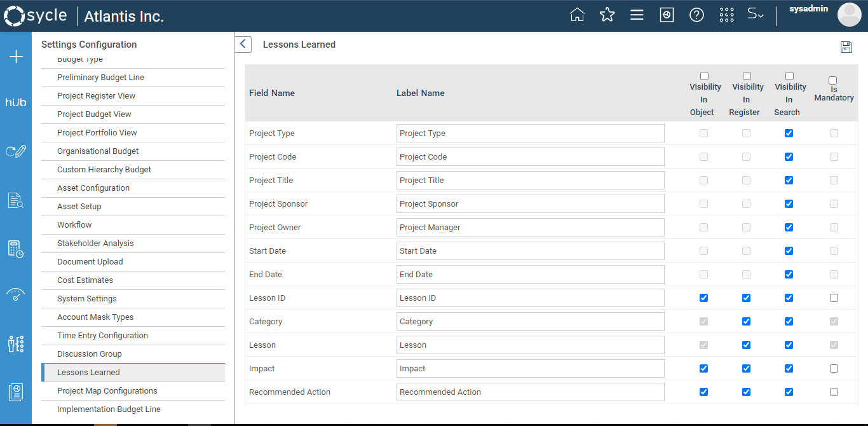Toggle header Is Mandatory checkbox
The width and height of the screenshot is (868, 426).
[x=833, y=80]
